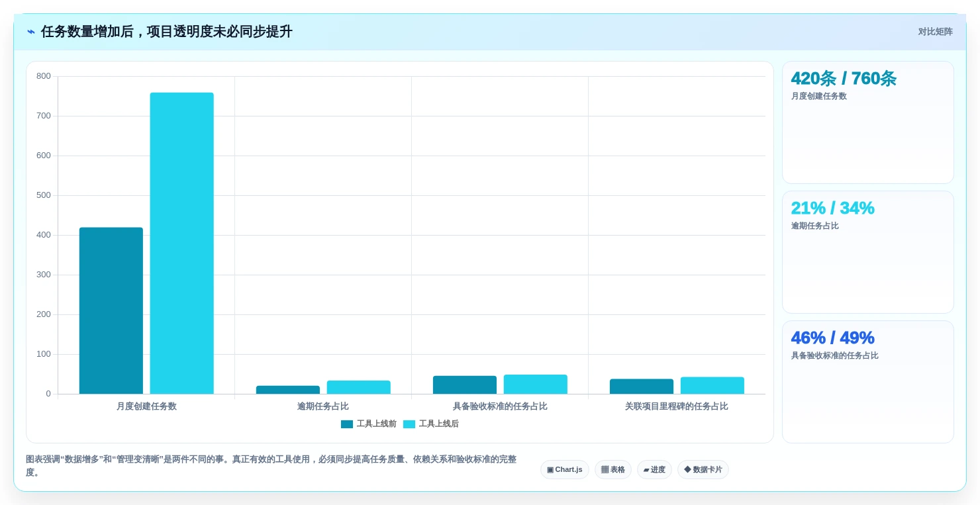
Task: Click the 逾期任务占比 x-axis label
Action: click(x=323, y=406)
